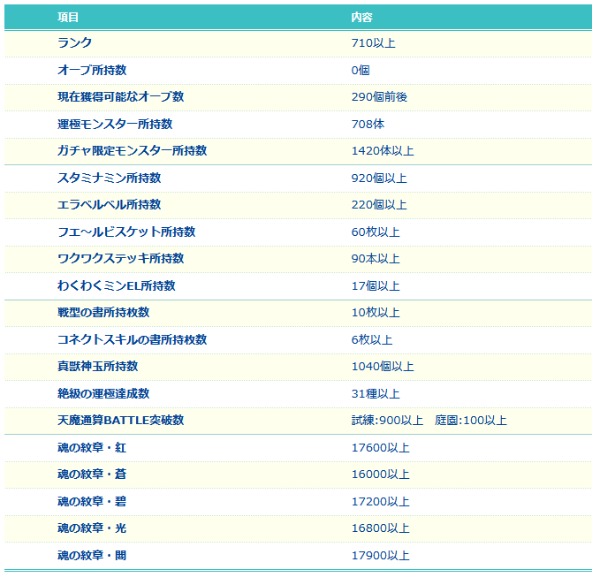
Task: Click the value 16800以上
Action: point(381,529)
